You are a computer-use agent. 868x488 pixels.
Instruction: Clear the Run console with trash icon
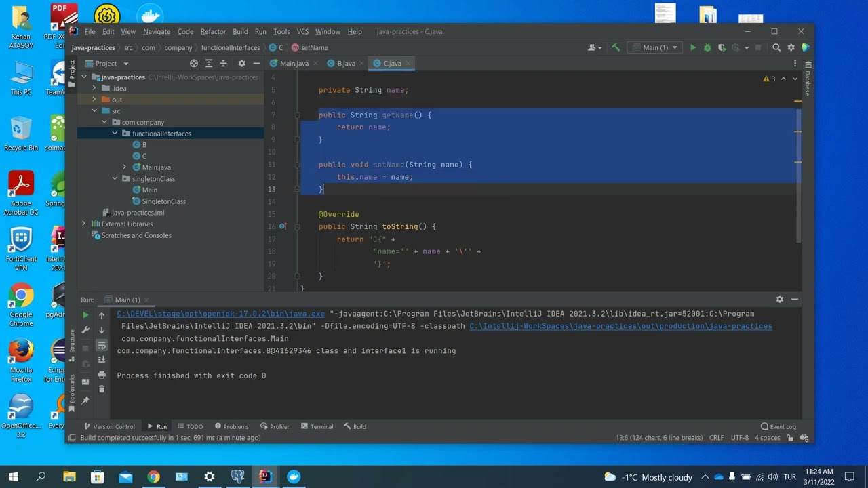click(x=102, y=389)
